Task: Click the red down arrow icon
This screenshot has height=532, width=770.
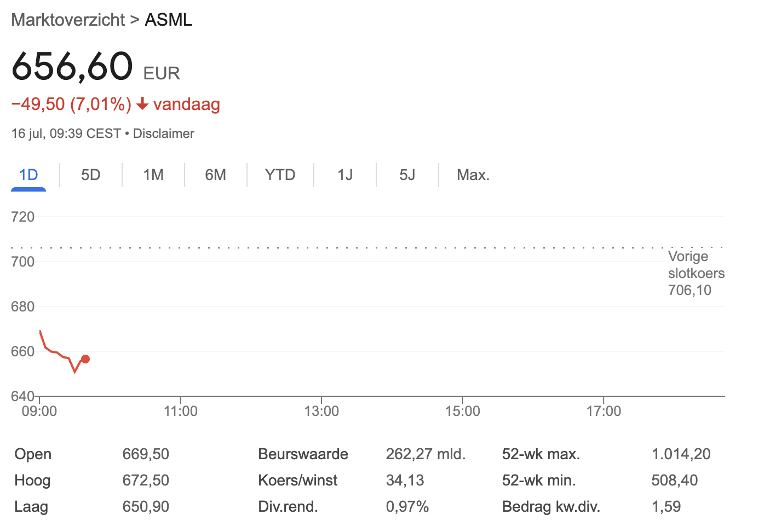Action: tap(142, 104)
